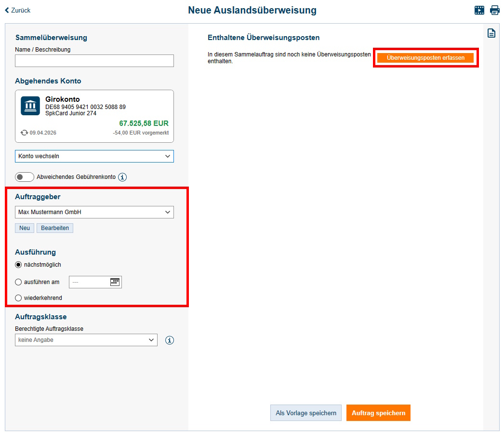Select the 'wiederkehrend' radio option
This screenshot has width=504, height=434.
[x=19, y=298]
